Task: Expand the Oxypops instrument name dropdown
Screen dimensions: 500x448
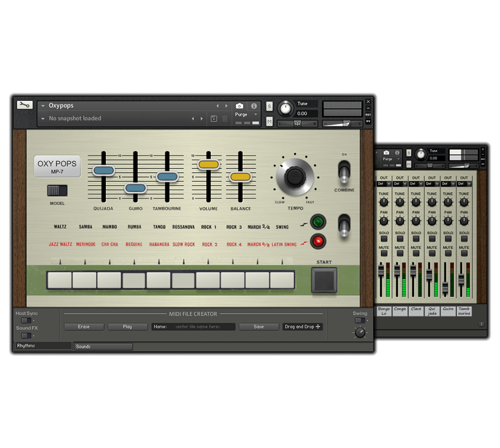Action: tap(43, 106)
